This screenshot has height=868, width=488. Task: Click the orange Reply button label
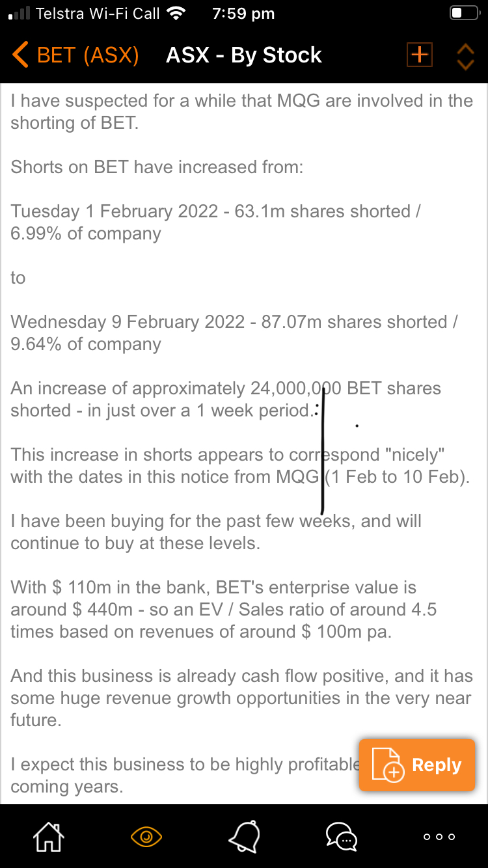437,765
